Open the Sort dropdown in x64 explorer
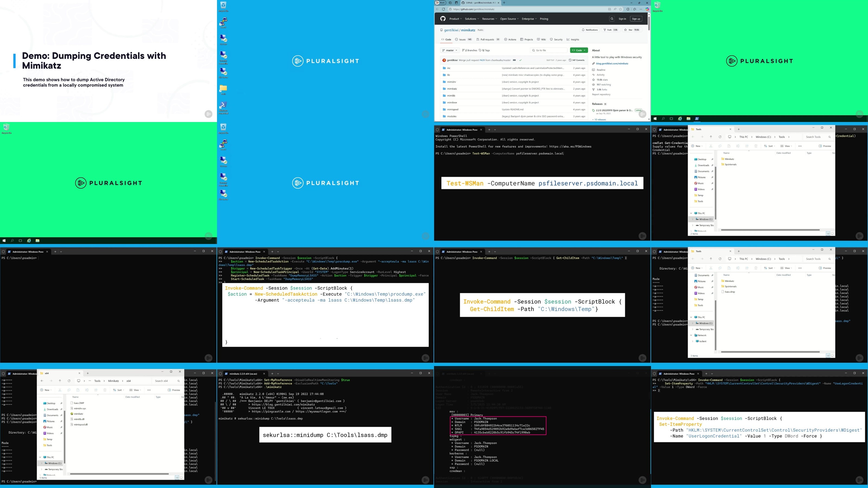The height and width of the screenshot is (488, 868). point(118,390)
